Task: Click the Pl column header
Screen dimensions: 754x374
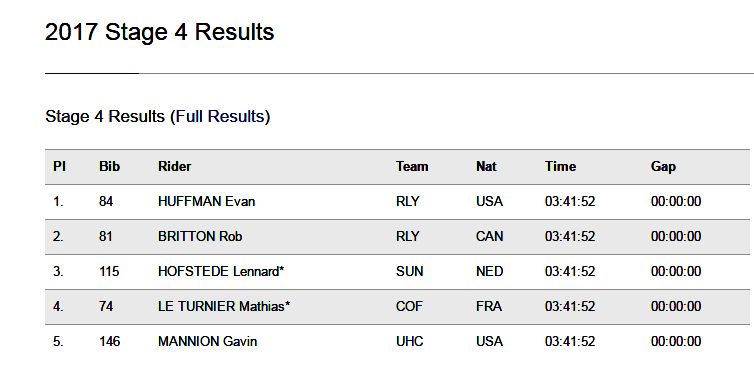Action: (x=59, y=166)
